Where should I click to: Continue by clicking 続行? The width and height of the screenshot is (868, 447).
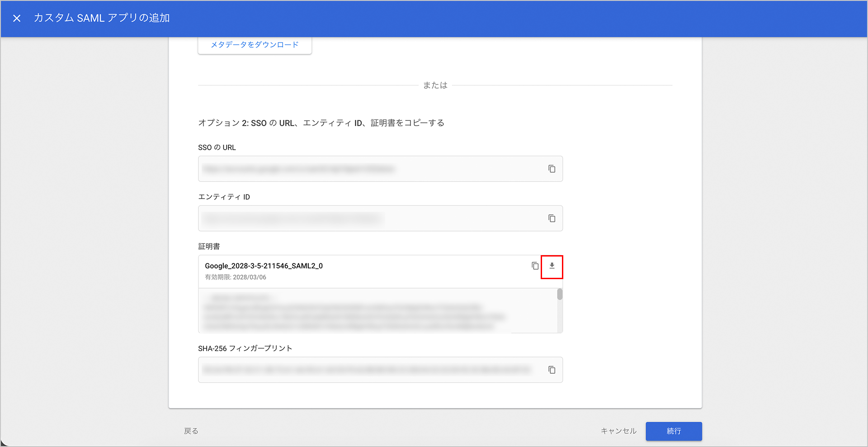pos(673,431)
